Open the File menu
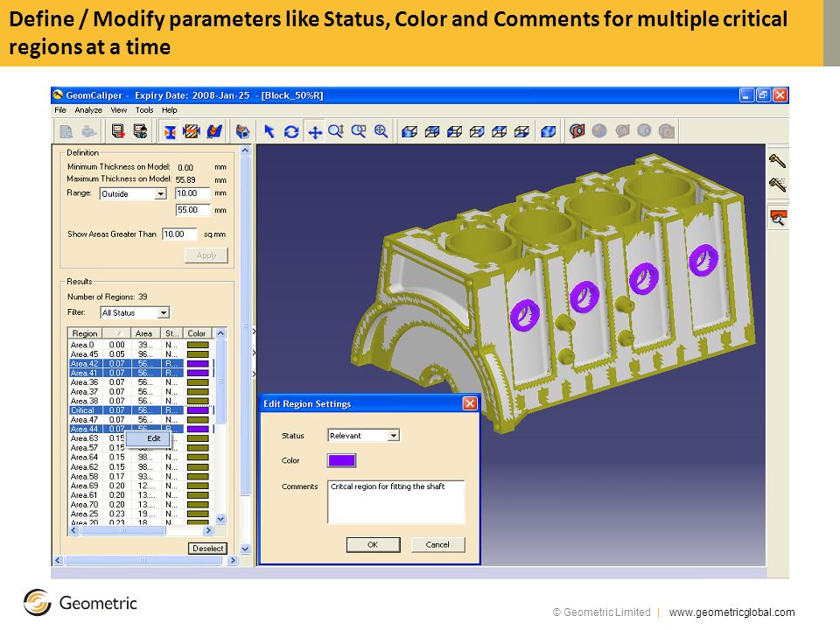This screenshot has height=630, width=840. (60, 110)
